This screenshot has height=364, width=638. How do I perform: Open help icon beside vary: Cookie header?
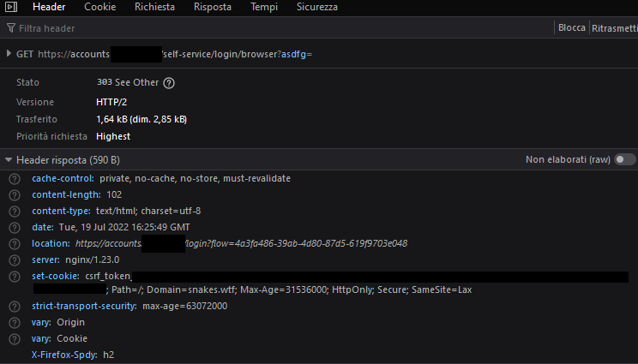click(15, 339)
